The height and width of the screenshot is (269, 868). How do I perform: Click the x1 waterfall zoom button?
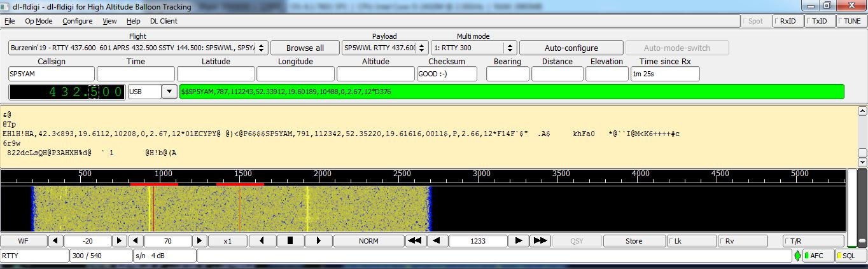pos(228,241)
